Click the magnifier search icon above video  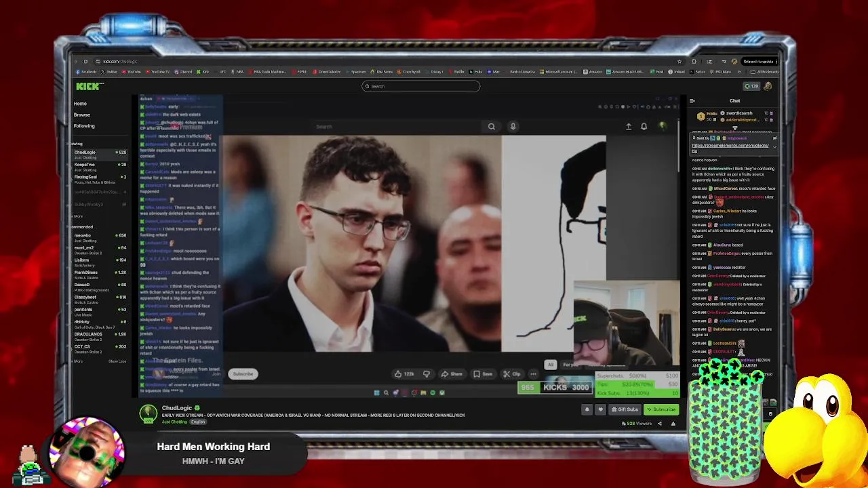(x=492, y=126)
